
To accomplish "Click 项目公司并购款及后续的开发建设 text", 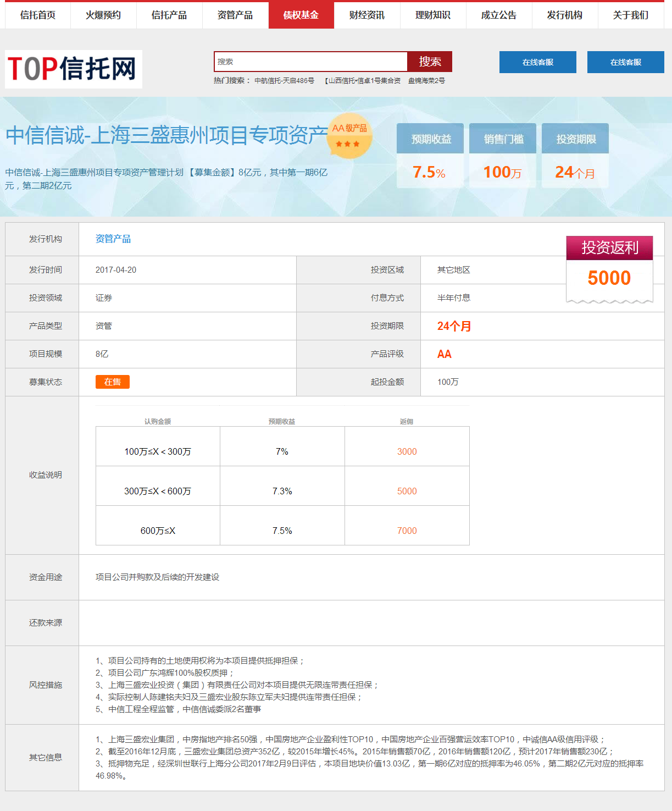I will pyautogui.click(x=158, y=577).
